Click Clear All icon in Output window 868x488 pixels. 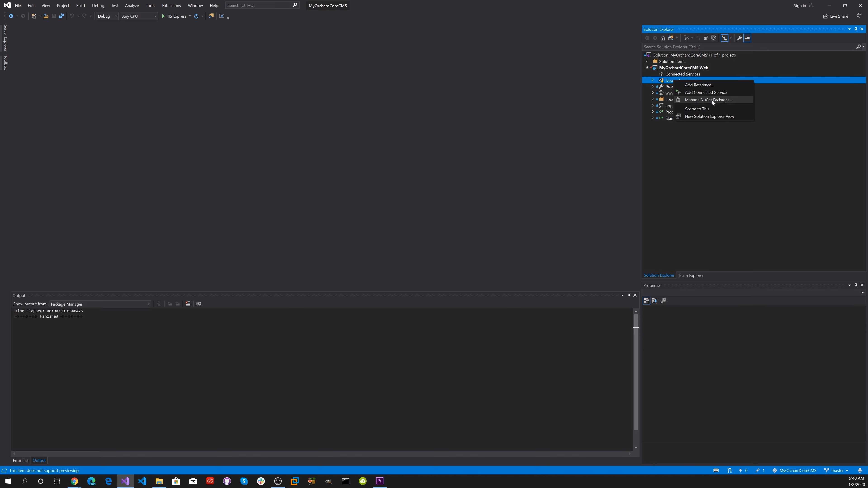188,304
